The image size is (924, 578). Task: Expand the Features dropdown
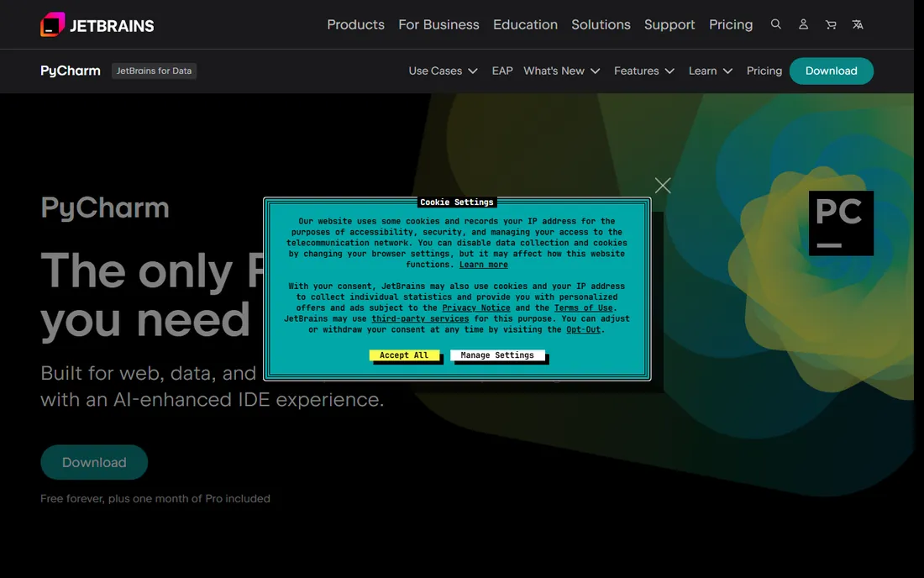(x=644, y=71)
